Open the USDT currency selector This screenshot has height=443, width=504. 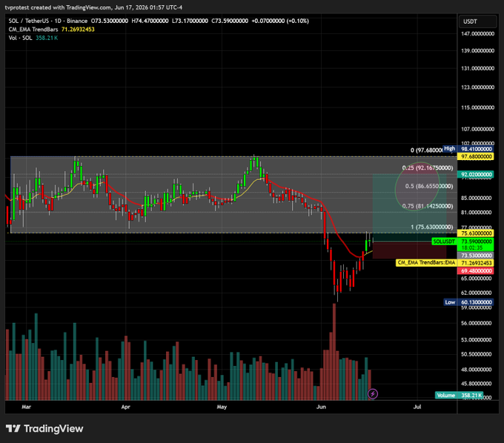(477, 21)
